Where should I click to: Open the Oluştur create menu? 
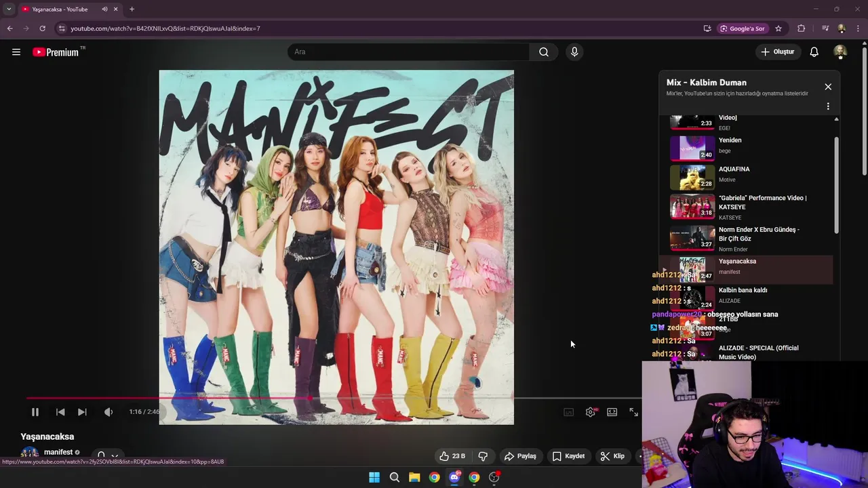[x=777, y=52]
